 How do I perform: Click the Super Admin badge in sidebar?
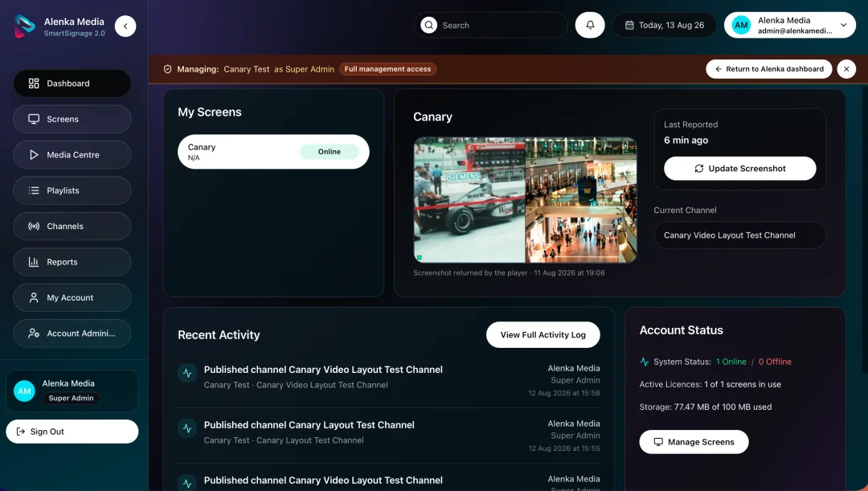71,398
